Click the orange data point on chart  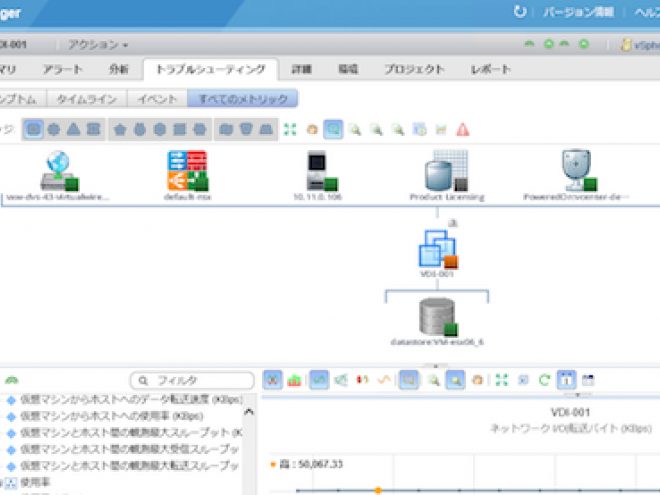[x=378, y=490]
